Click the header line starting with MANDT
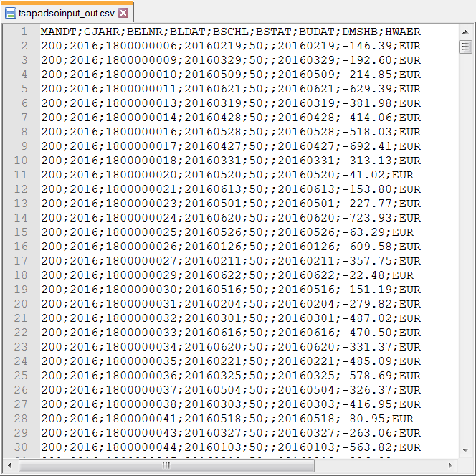The width and height of the screenshot is (476, 476). click(231, 32)
